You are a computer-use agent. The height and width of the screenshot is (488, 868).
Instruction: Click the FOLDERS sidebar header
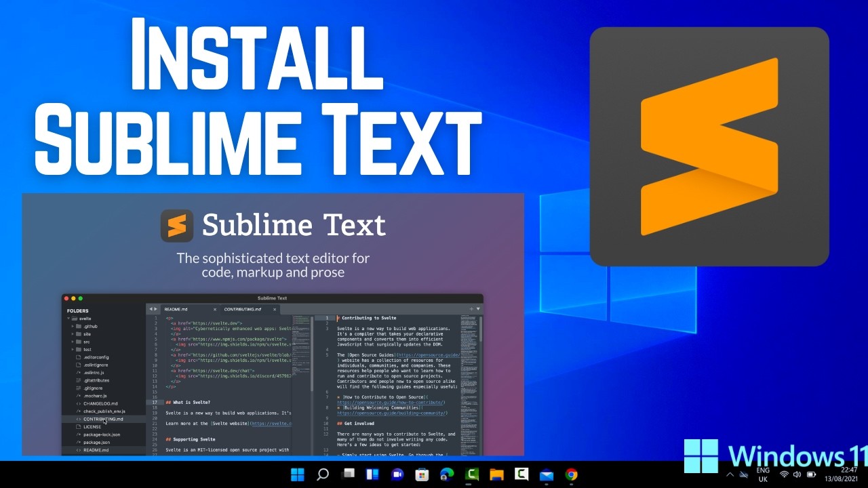click(x=77, y=311)
